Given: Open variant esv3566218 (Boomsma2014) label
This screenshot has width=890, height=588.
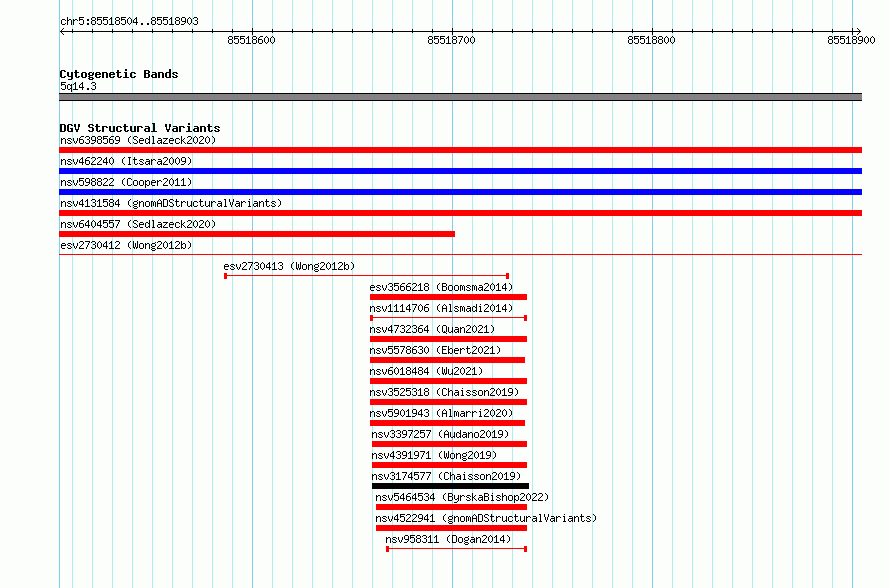Looking at the screenshot, I should coord(441,287).
